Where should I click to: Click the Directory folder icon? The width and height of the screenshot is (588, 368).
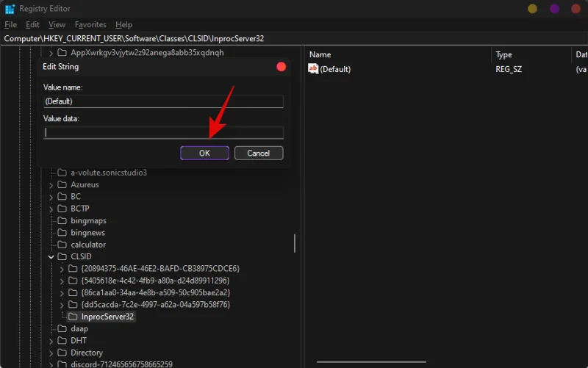pos(62,353)
